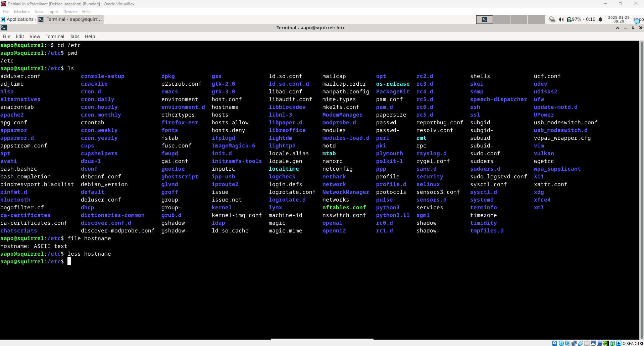Click the volume speaker icon in the panel
This screenshot has height=346, width=644.
pyautogui.click(x=561, y=19)
